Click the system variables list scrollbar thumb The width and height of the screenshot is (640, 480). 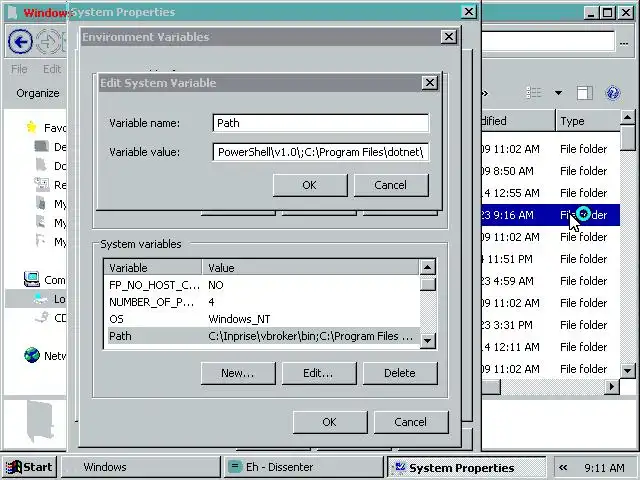(x=428, y=284)
